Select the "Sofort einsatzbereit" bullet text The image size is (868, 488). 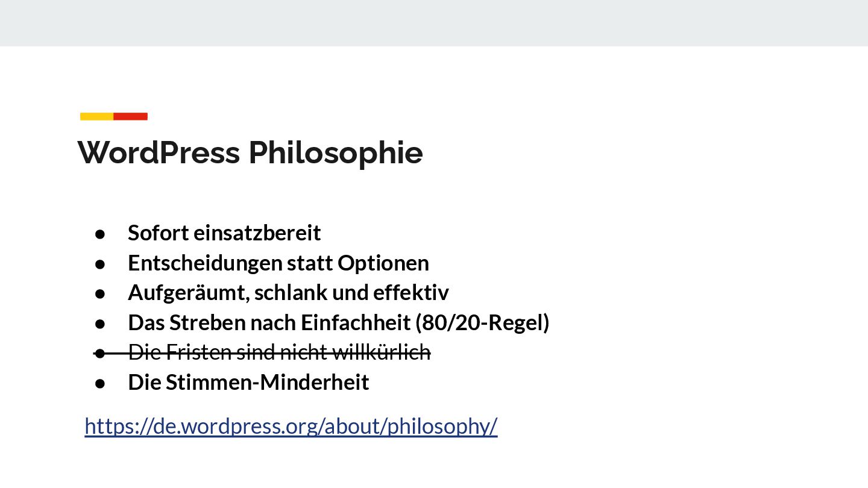click(x=224, y=233)
